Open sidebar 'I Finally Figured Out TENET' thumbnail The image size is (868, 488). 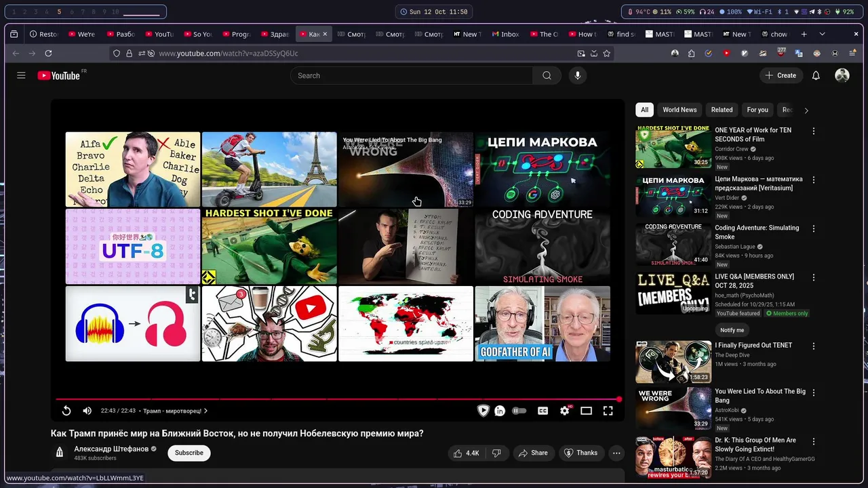point(673,362)
